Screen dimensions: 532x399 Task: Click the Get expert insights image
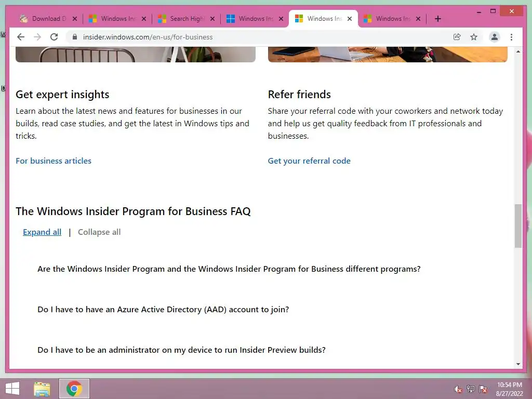[136, 55]
